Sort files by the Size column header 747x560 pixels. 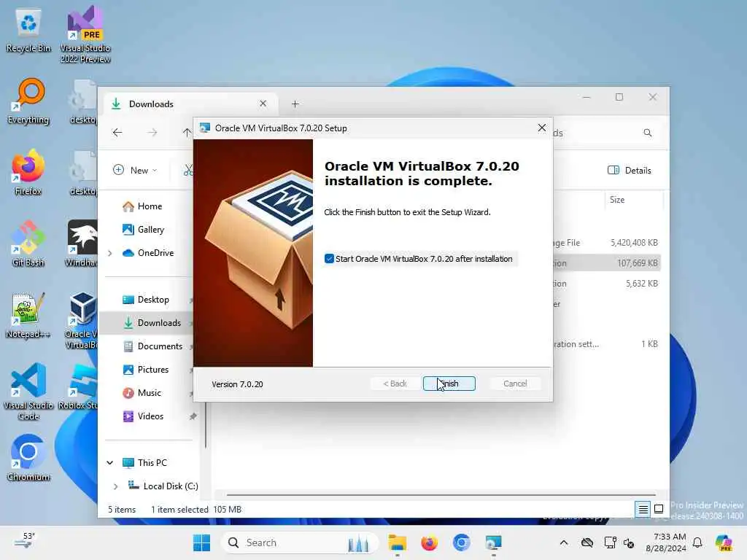click(x=634, y=200)
